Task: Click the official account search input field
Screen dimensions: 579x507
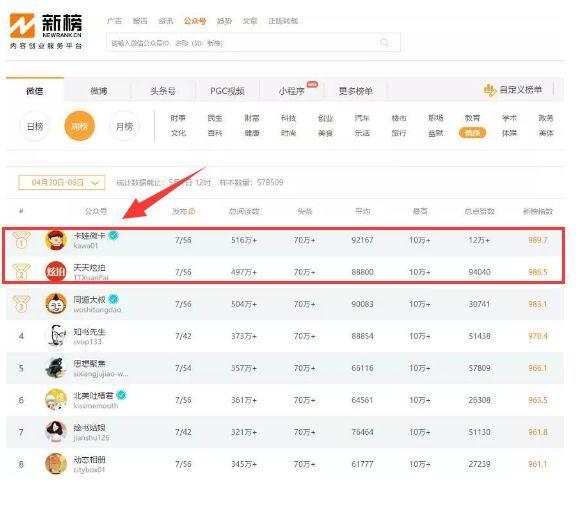Action: pyautogui.click(x=253, y=42)
